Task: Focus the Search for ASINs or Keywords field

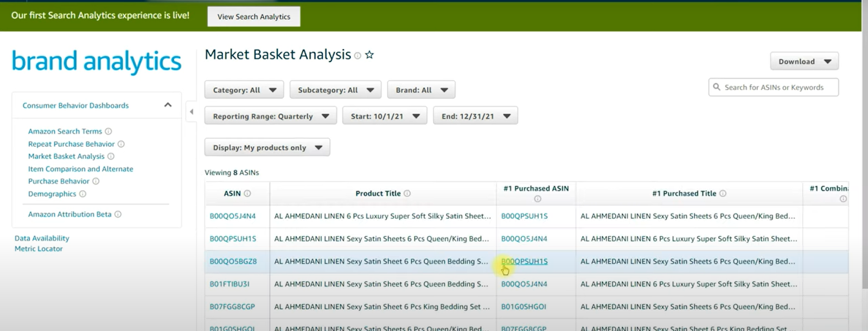Action: [773, 87]
